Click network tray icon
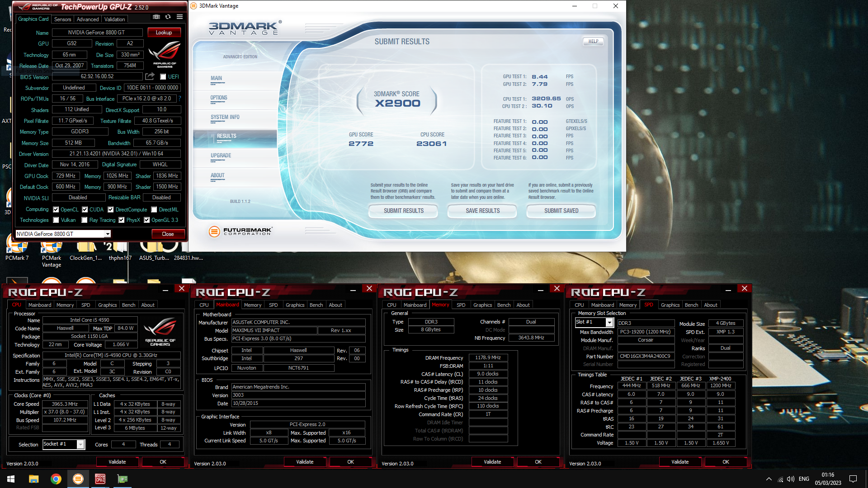 pyautogui.click(x=780, y=479)
